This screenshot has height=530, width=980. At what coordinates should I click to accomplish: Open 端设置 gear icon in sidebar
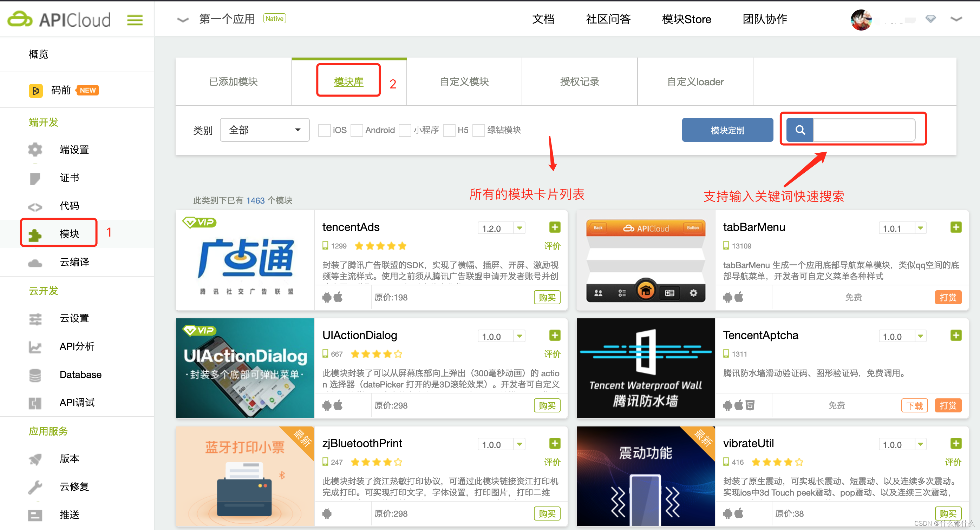pos(35,150)
